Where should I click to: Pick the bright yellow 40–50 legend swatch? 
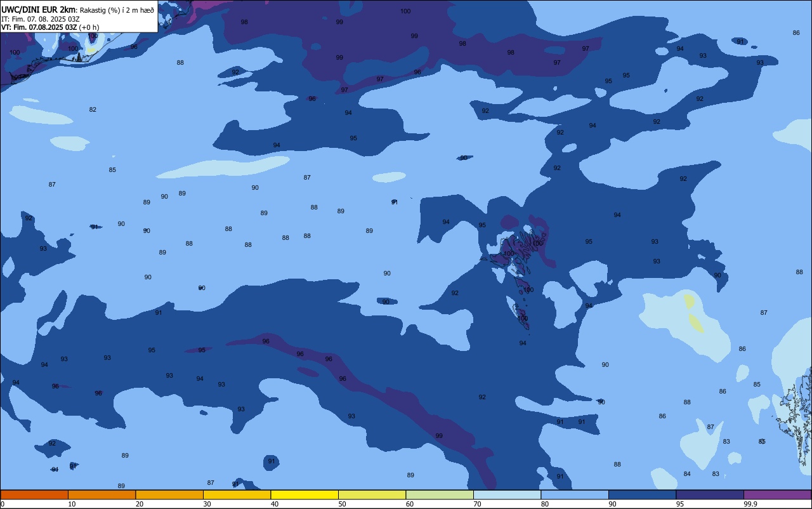(304, 494)
